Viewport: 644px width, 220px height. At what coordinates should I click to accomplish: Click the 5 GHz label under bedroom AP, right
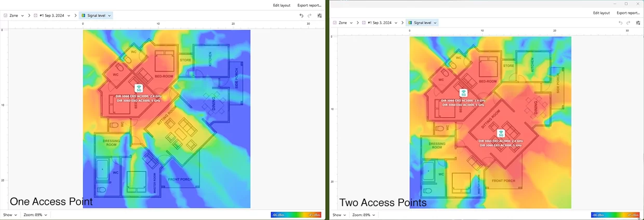(463, 104)
